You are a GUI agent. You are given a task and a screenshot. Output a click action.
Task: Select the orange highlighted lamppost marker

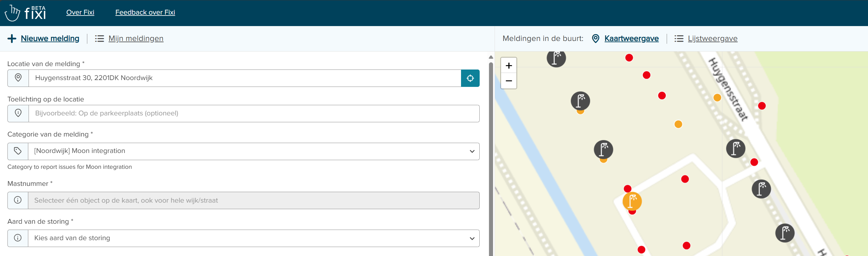[632, 201]
